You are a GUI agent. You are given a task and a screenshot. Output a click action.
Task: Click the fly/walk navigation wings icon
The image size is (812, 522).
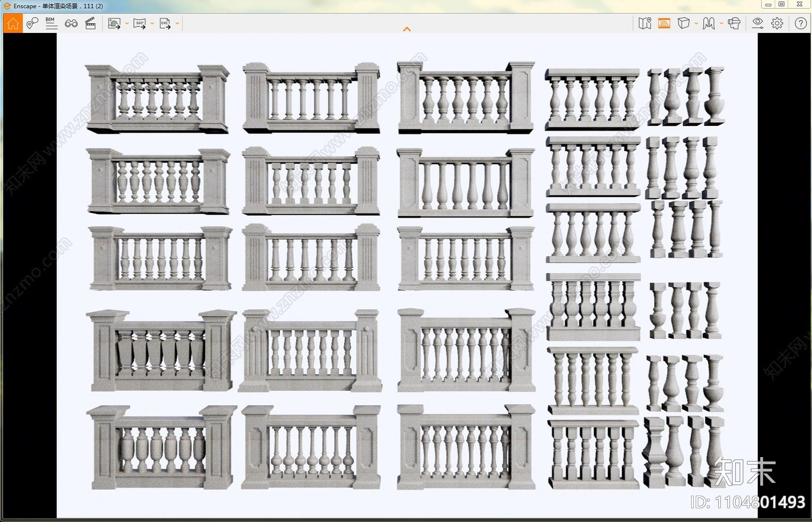click(709, 23)
